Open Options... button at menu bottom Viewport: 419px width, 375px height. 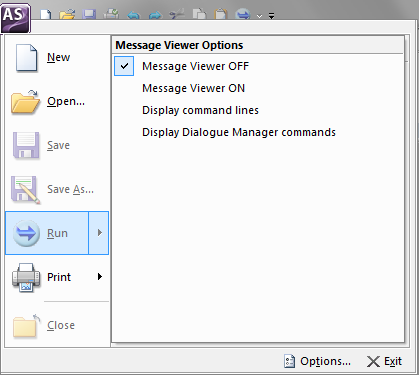pyautogui.click(x=318, y=361)
